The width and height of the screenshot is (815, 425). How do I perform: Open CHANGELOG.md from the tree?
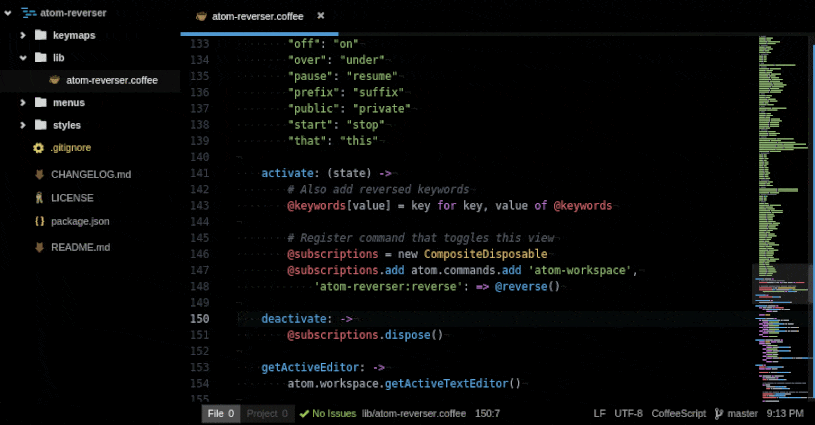tap(91, 175)
